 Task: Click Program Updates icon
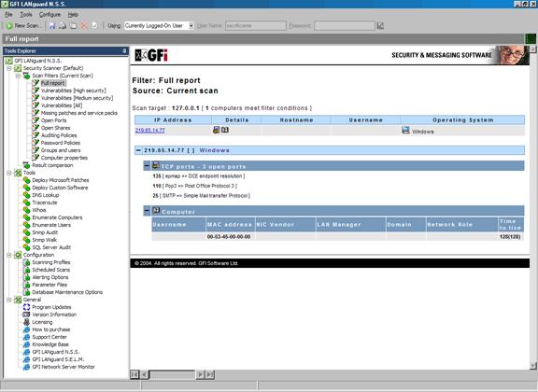click(26, 307)
